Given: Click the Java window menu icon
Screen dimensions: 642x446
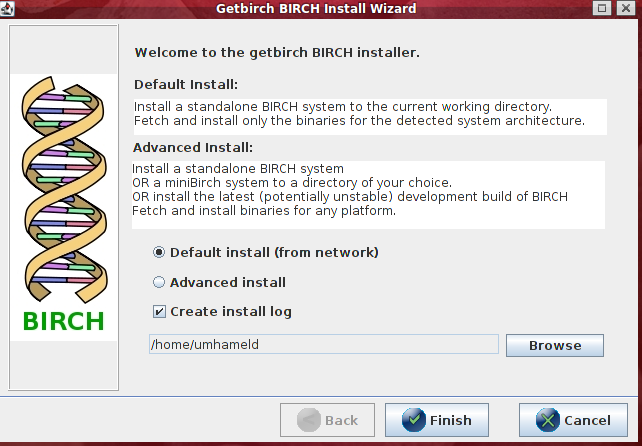Looking at the screenshot, I should (x=10, y=9).
